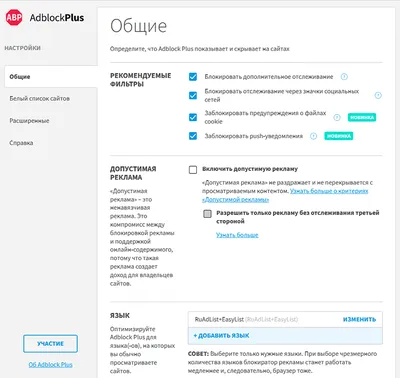Uncheck Блокировать дополнительное отслеживание checkbox
400x378 pixels.
click(x=193, y=77)
